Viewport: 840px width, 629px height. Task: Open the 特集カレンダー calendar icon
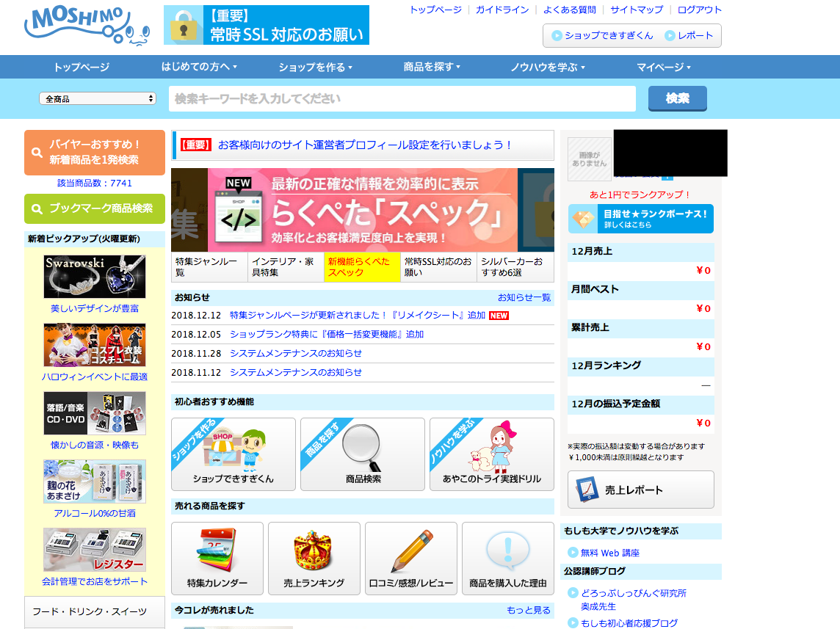217,558
